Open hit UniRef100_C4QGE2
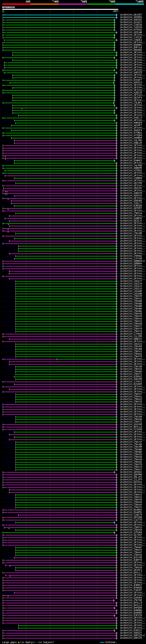Screen dimensions: 146x644 click(x=131, y=40)
